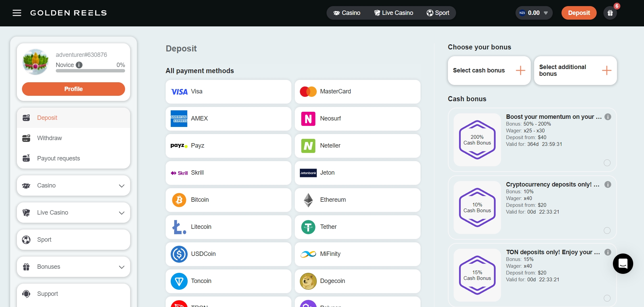Image resolution: width=644 pixels, height=307 pixels.
Task: Go to Sport in top navigation
Action: pyautogui.click(x=438, y=13)
